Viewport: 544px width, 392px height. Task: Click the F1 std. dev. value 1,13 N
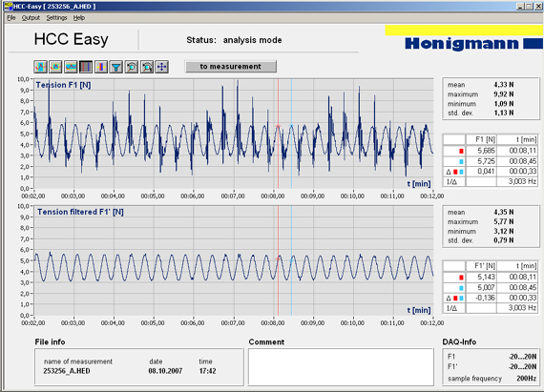[504, 113]
